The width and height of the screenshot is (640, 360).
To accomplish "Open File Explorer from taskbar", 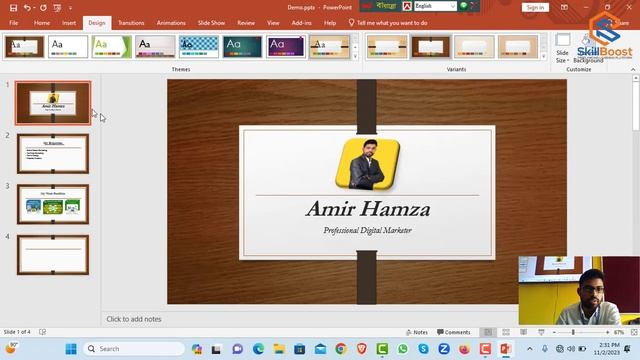I will click(x=279, y=349).
